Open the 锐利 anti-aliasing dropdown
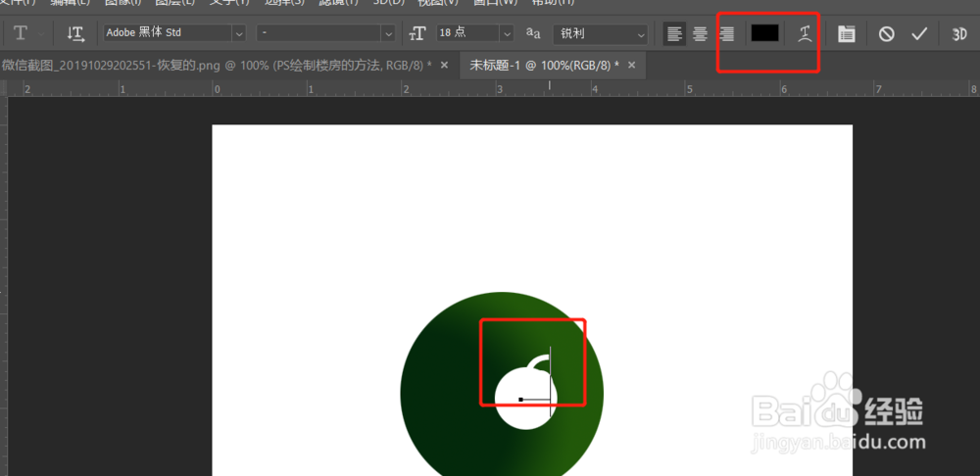 pyautogui.click(x=600, y=33)
